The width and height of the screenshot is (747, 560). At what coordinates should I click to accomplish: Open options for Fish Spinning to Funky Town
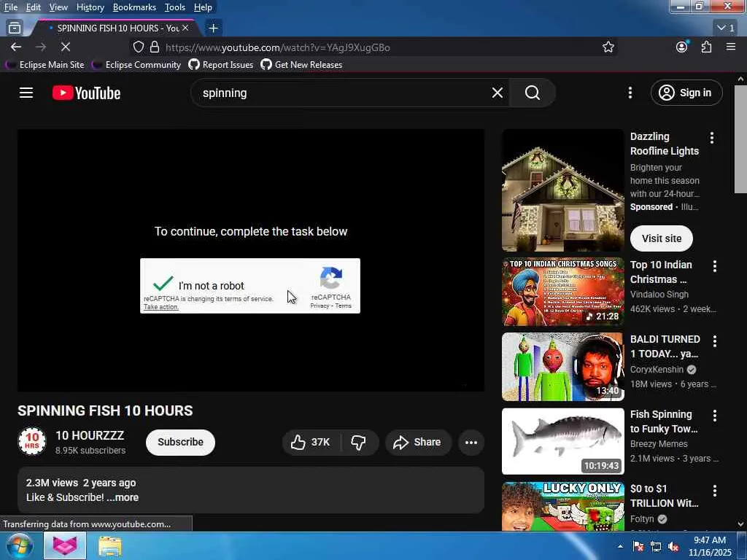tap(715, 416)
